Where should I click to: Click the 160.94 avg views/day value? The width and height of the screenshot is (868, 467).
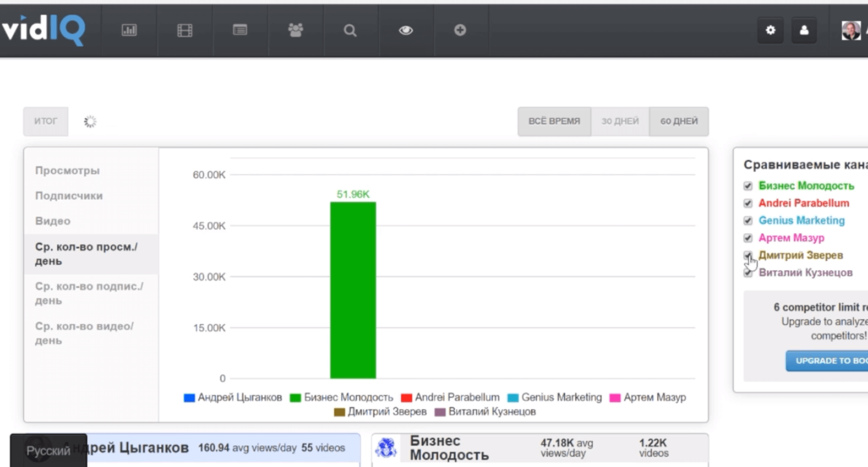(247, 448)
